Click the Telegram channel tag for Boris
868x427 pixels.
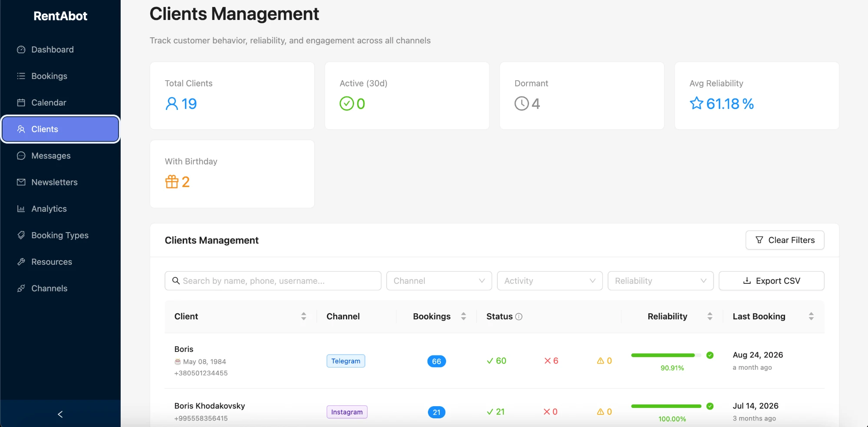pos(346,361)
